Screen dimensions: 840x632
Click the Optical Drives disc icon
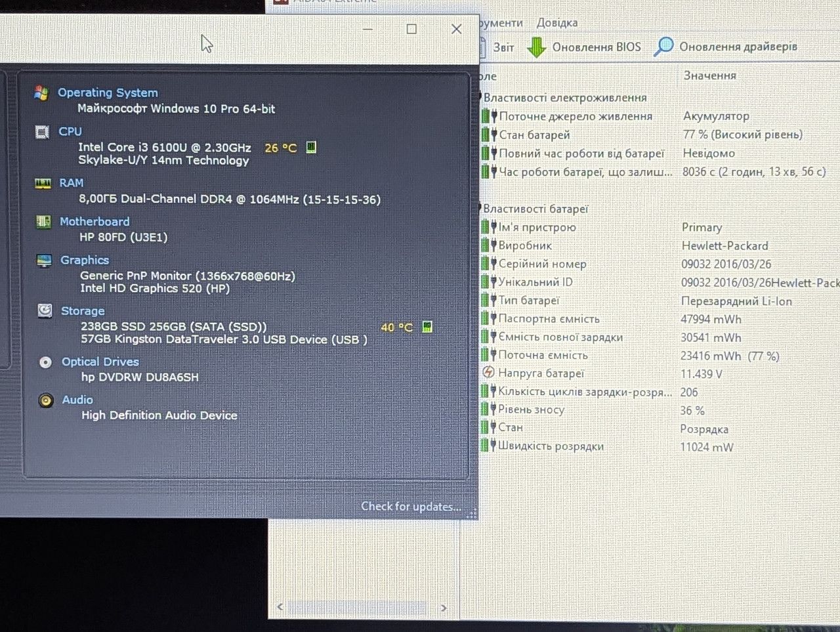pos(45,362)
